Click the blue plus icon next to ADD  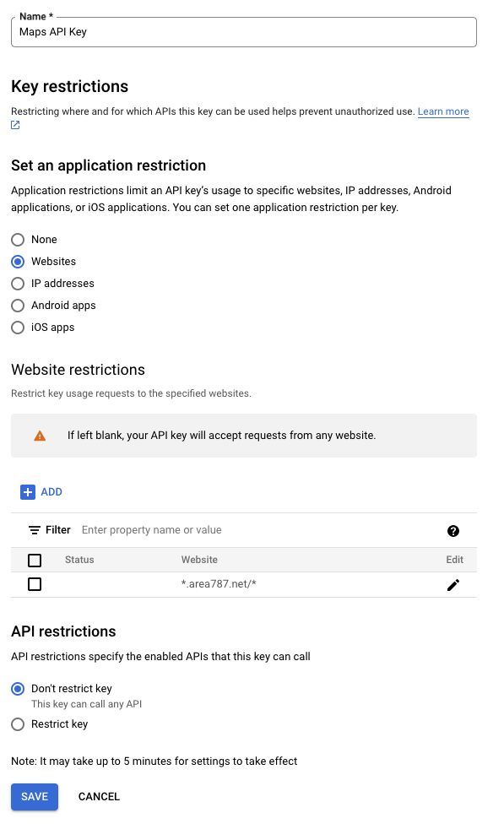(27, 491)
